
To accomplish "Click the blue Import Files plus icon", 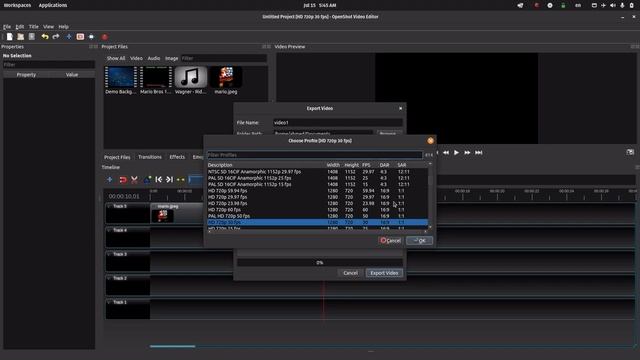I will (69, 37).
